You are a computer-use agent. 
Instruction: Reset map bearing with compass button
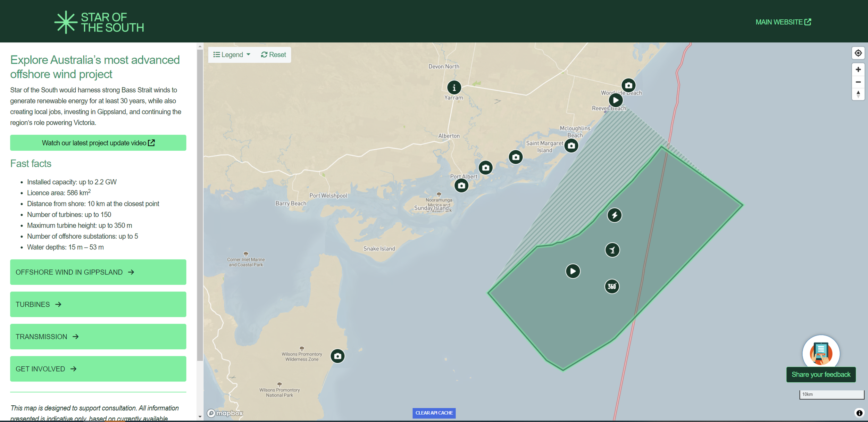point(858,94)
